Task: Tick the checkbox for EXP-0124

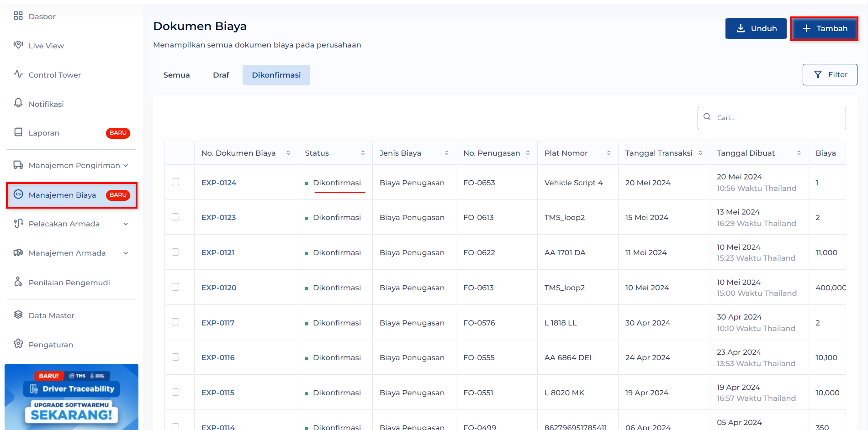Action: (x=175, y=182)
